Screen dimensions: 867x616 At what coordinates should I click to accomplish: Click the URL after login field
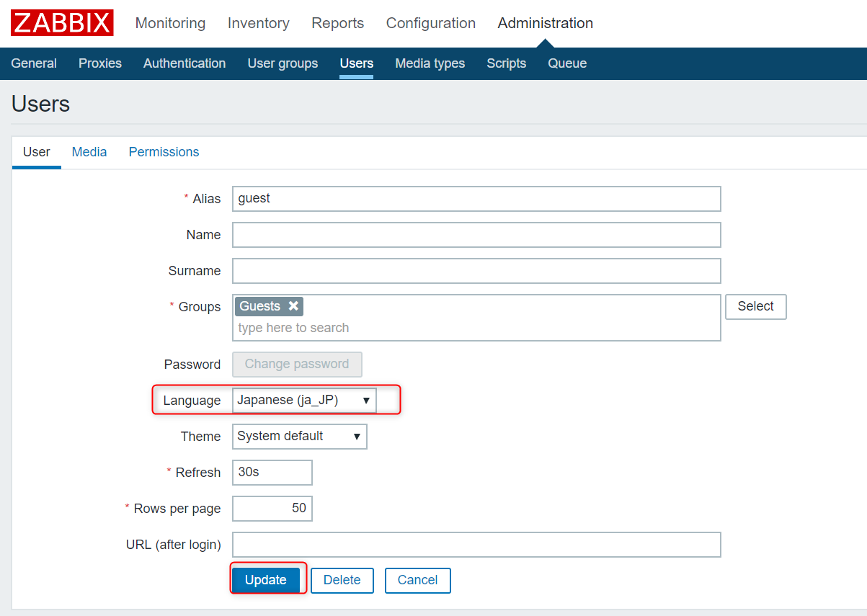coord(476,545)
